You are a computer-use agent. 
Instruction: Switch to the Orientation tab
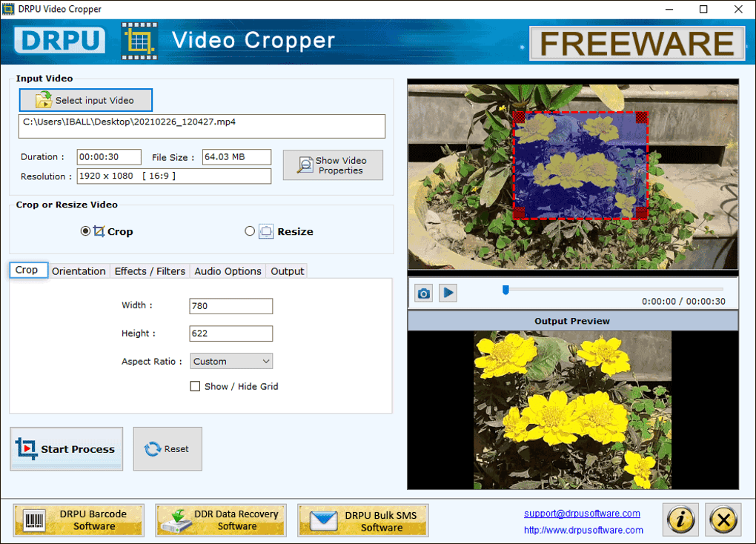[79, 271]
